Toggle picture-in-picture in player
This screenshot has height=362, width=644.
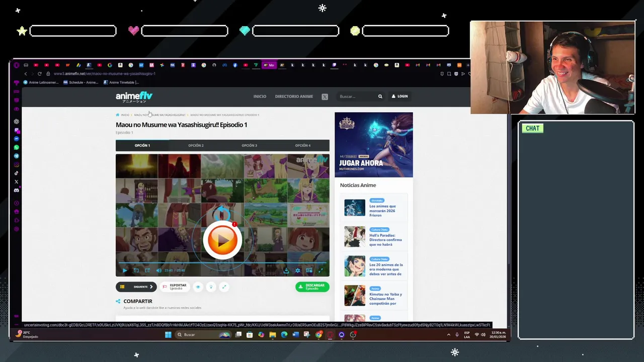tap(309, 270)
